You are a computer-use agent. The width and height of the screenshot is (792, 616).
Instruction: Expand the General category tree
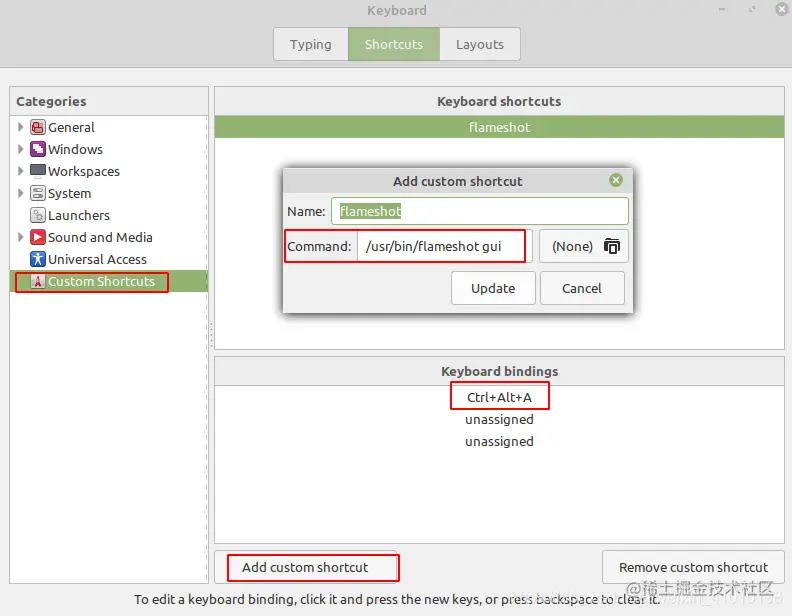click(20, 127)
